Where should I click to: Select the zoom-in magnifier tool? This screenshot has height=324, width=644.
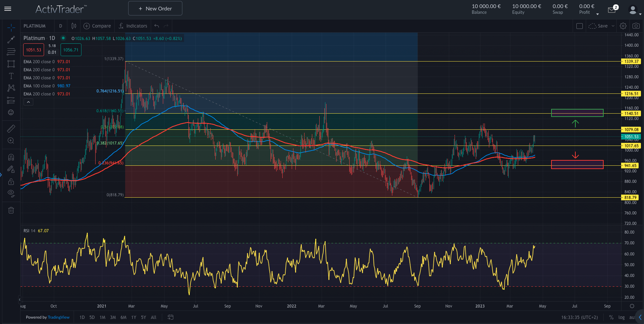click(x=11, y=140)
